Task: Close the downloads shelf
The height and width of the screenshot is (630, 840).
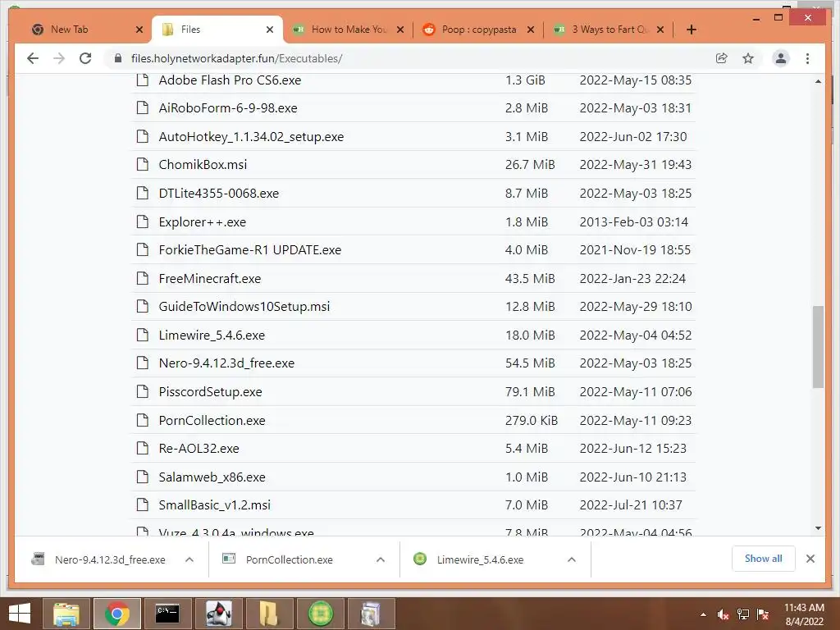Action: pos(810,559)
